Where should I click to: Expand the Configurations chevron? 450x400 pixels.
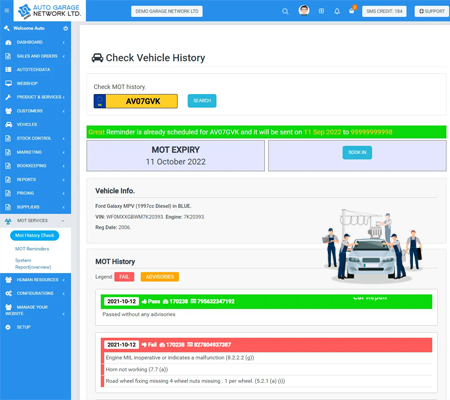click(x=63, y=293)
